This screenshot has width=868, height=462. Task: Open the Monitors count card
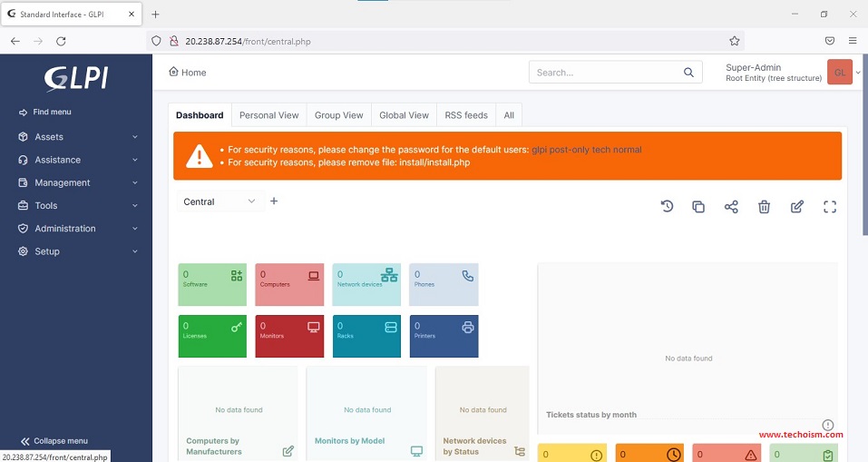coord(289,336)
